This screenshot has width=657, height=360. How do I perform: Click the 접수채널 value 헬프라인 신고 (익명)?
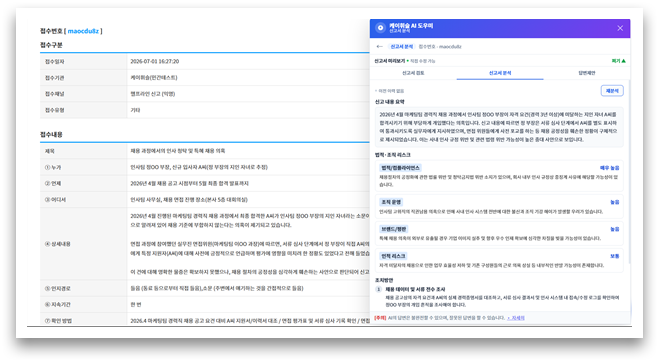coord(153,94)
